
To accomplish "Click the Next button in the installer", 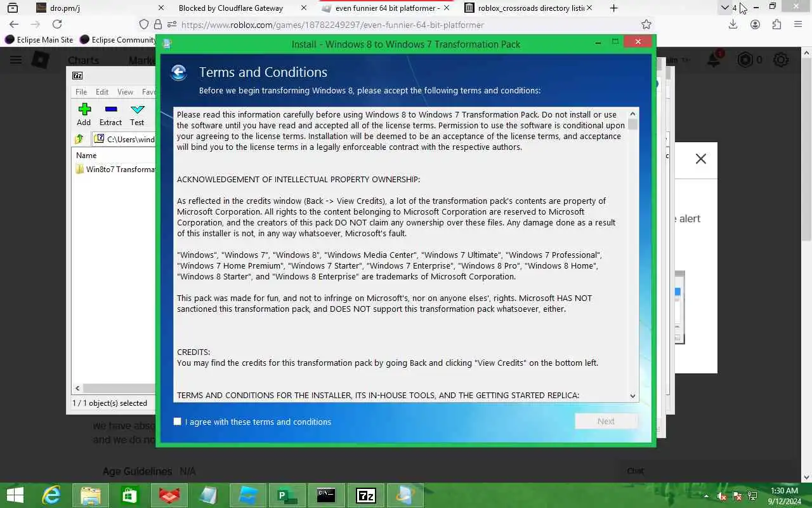I will pos(606,421).
